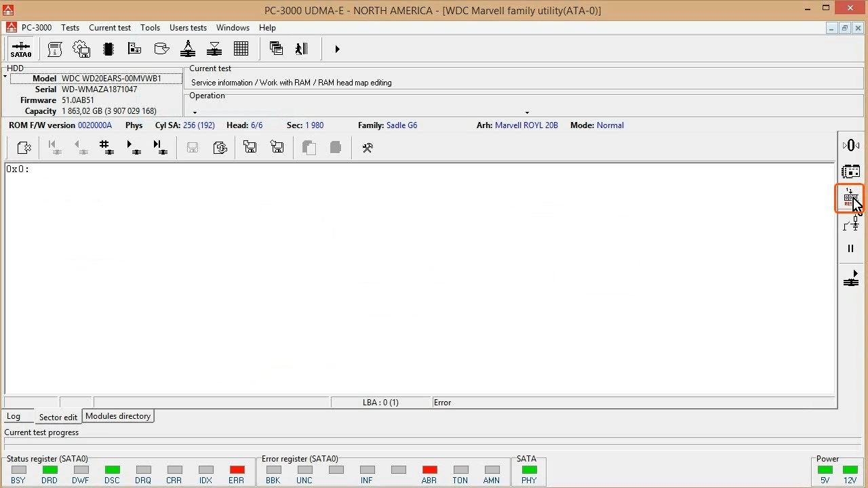Open the hammer-and-wrench tools icon

point(368,147)
